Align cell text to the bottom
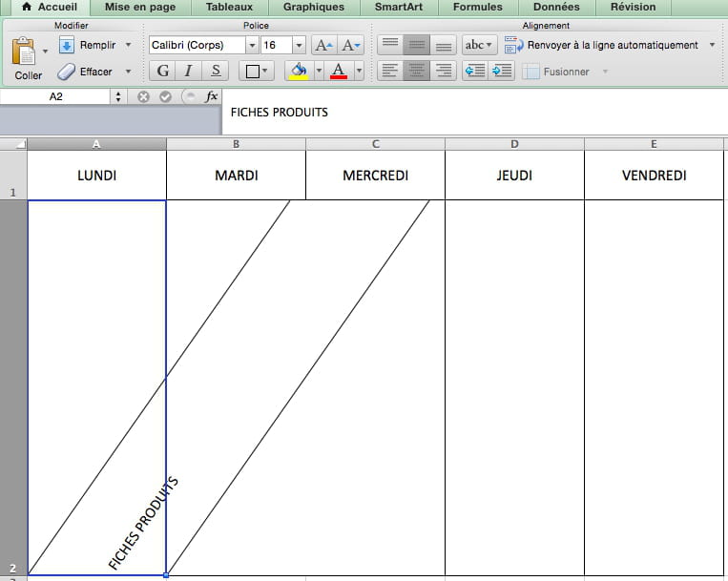 tap(443, 45)
